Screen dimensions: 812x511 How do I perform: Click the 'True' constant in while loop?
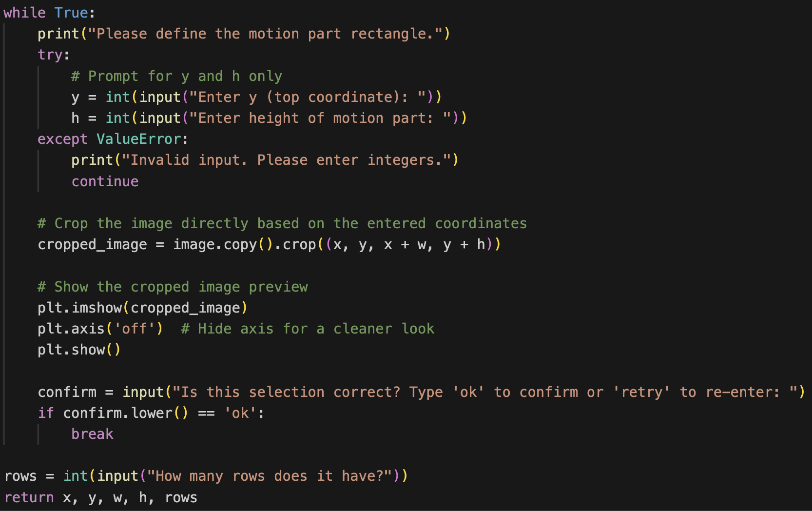click(71, 13)
